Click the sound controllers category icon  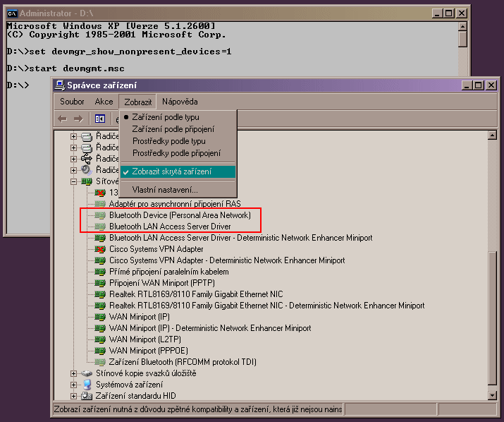(x=87, y=170)
